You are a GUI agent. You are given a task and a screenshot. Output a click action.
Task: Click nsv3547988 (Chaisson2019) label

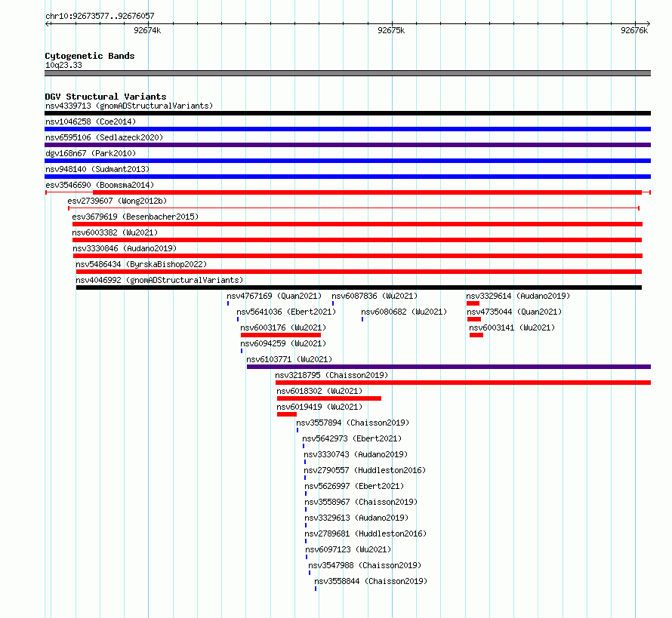pyautogui.click(x=365, y=565)
